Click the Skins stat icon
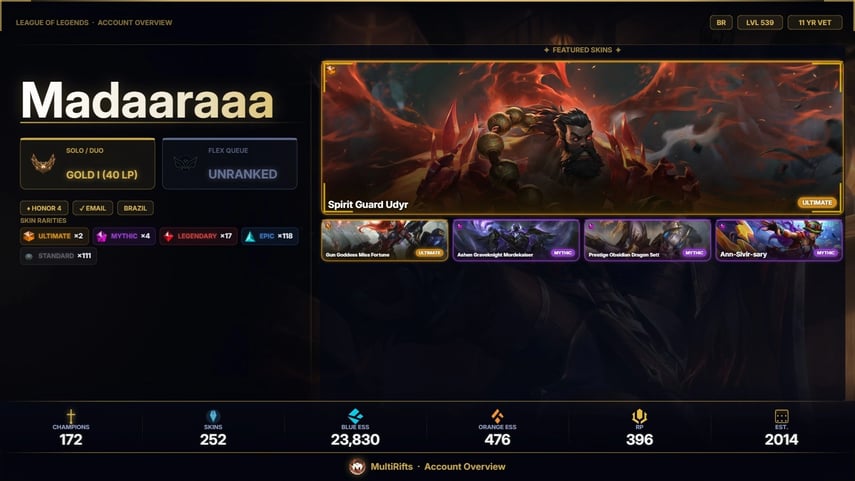Image resolution: width=855 pixels, height=481 pixels. pos(213,416)
